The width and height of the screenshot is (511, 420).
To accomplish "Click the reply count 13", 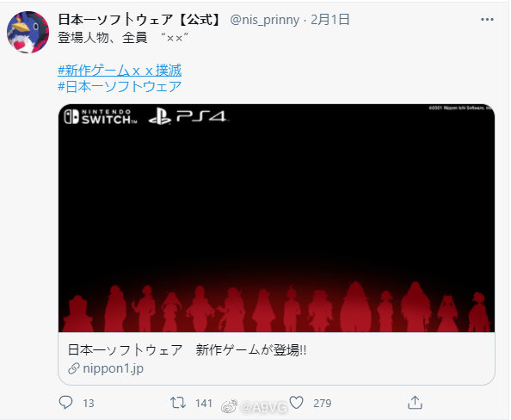I will pyautogui.click(x=89, y=404).
